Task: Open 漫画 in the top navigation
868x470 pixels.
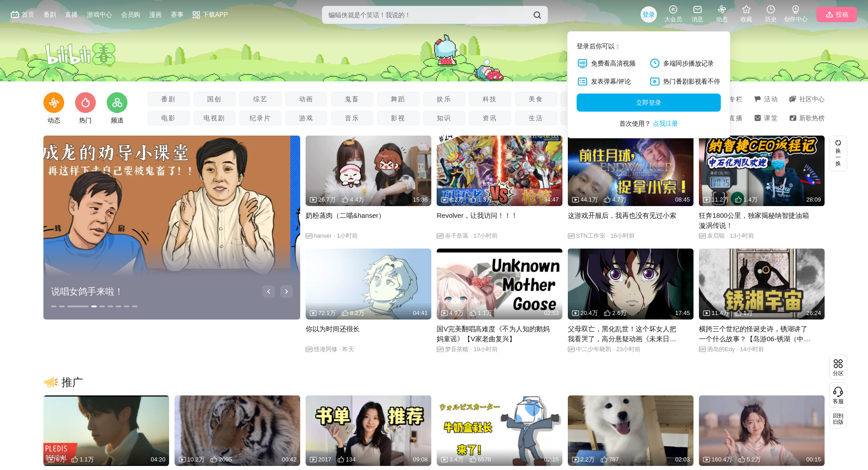Action: coord(156,14)
